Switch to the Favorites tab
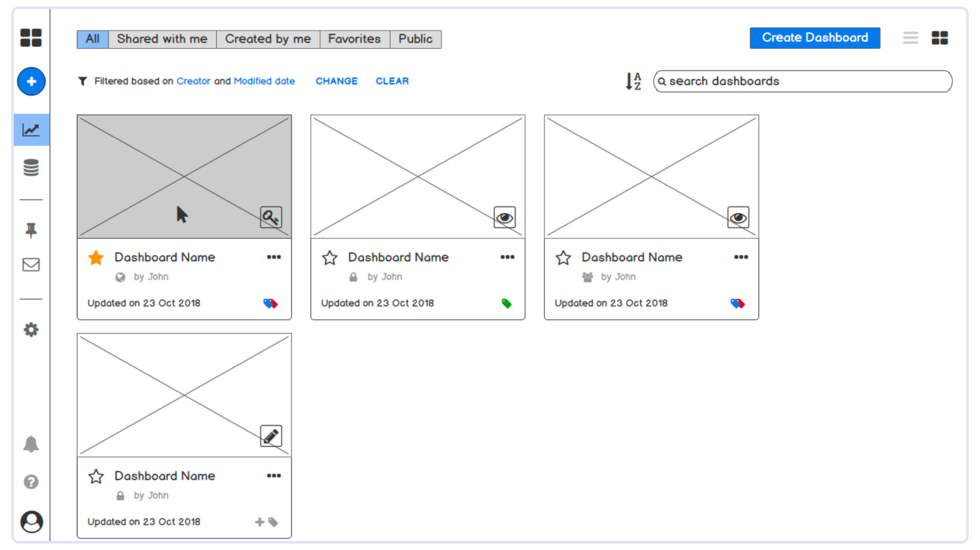 coord(355,39)
